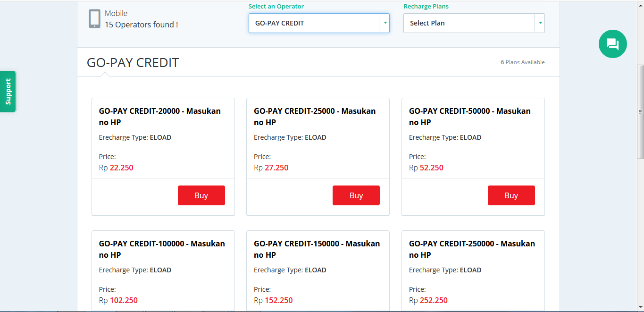Click the page vertical scrollbar thumb
644x312 pixels.
coord(640,112)
